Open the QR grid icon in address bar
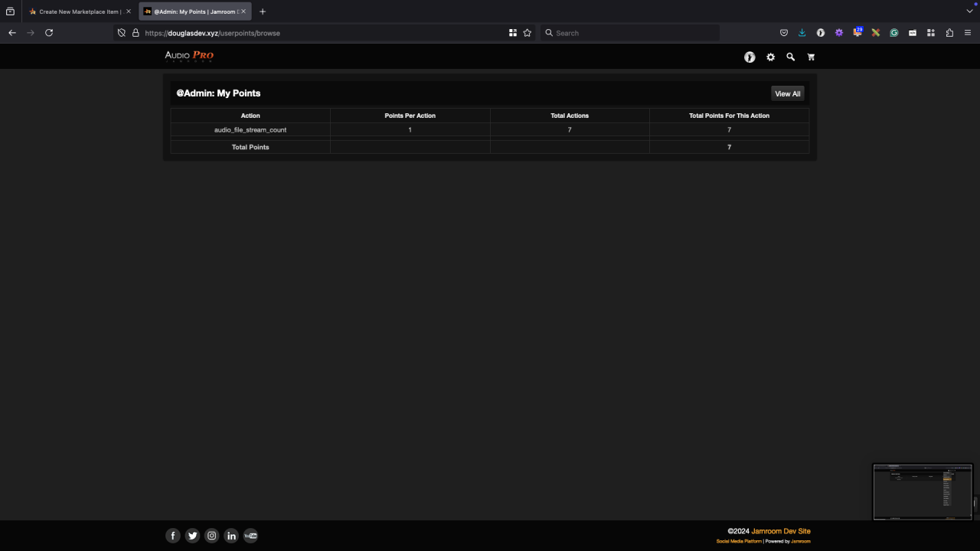The image size is (980, 551). 513,33
